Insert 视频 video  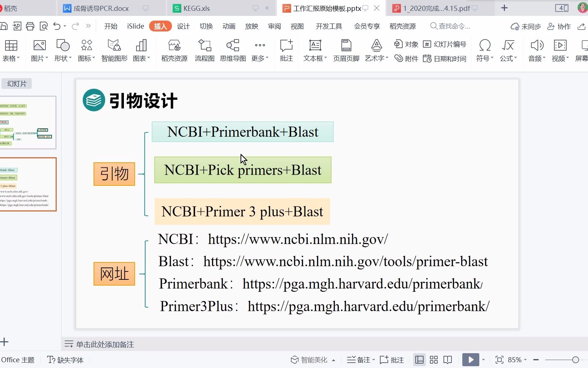point(560,51)
